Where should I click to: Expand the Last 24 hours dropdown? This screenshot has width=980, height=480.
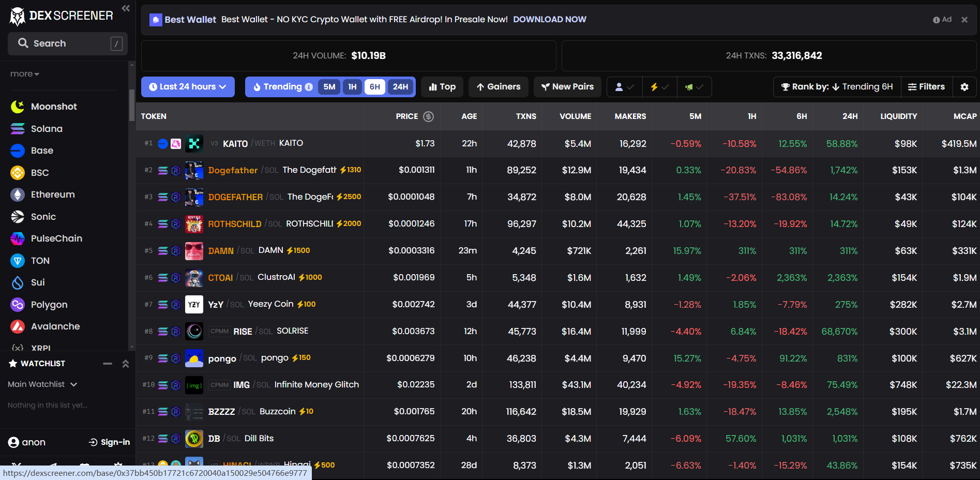click(x=188, y=86)
